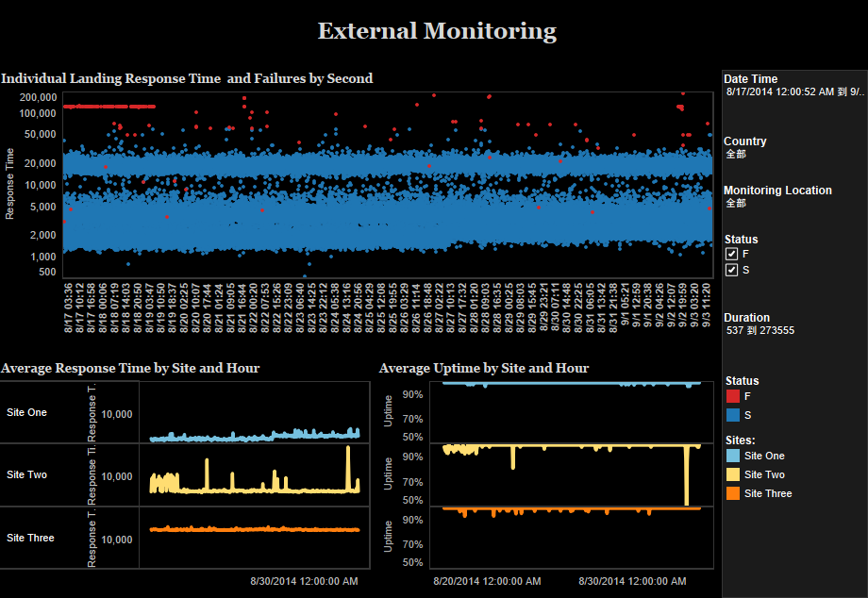This screenshot has height=598, width=868.
Task: Click the External Monitoring dashboard title
Action: [x=437, y=31]
